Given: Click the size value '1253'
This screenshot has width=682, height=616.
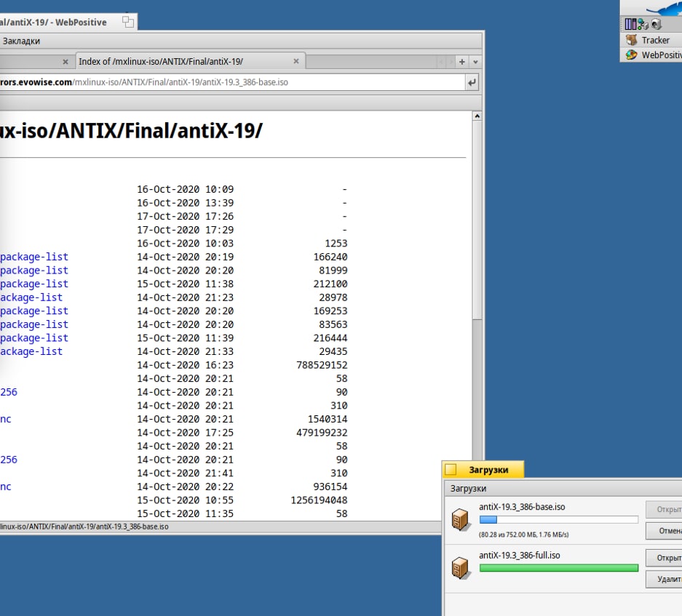Looking at the screenshot, I should click(336, 244).
